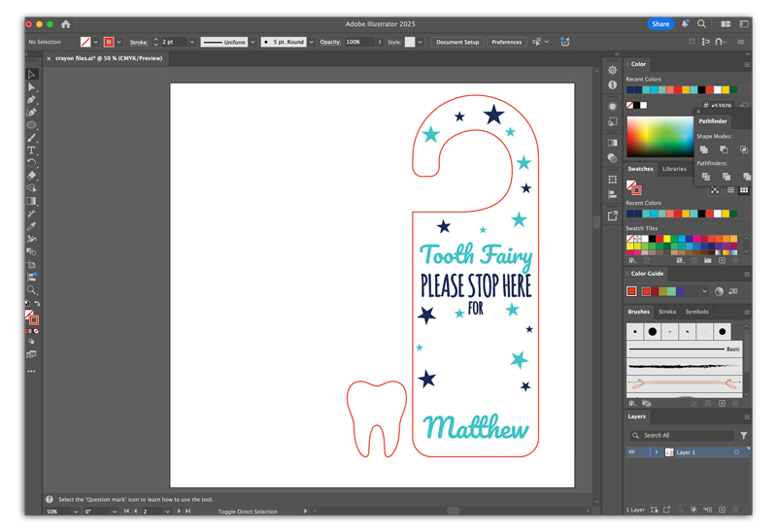Open stroke color dropdown in control bar
This screenshot has height=532, width=777.
tap(118, 42)
